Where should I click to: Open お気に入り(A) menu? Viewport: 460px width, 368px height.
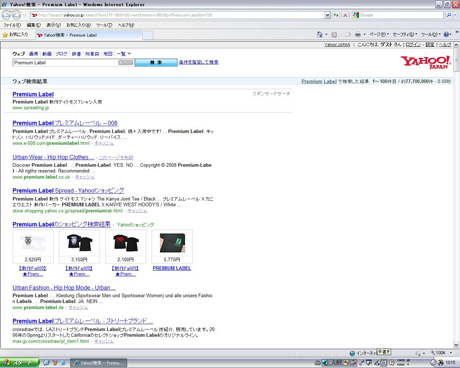78,25
